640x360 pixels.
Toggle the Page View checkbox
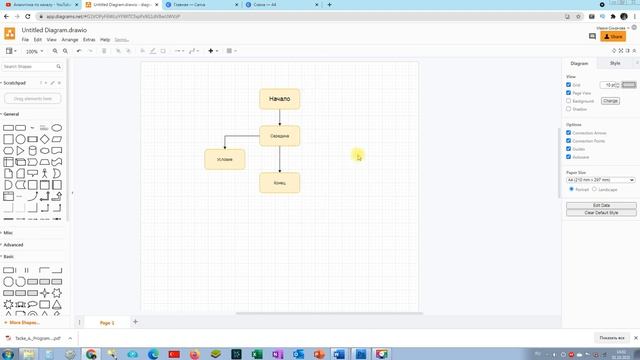tap(569, 93)
